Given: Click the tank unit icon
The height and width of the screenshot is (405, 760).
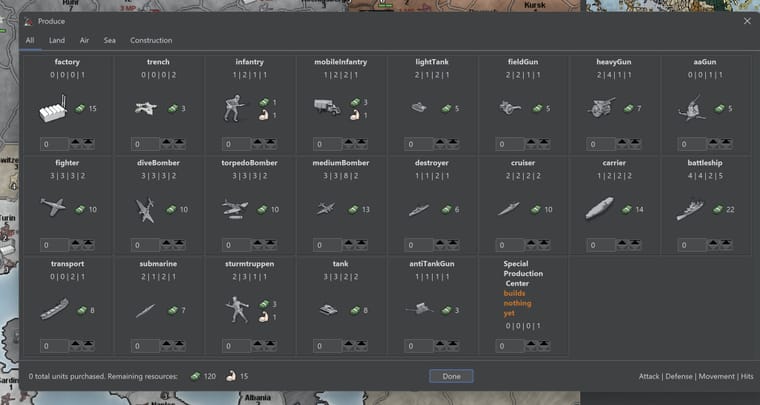Looking at the screenshot, I should click(x=329, y=310).
